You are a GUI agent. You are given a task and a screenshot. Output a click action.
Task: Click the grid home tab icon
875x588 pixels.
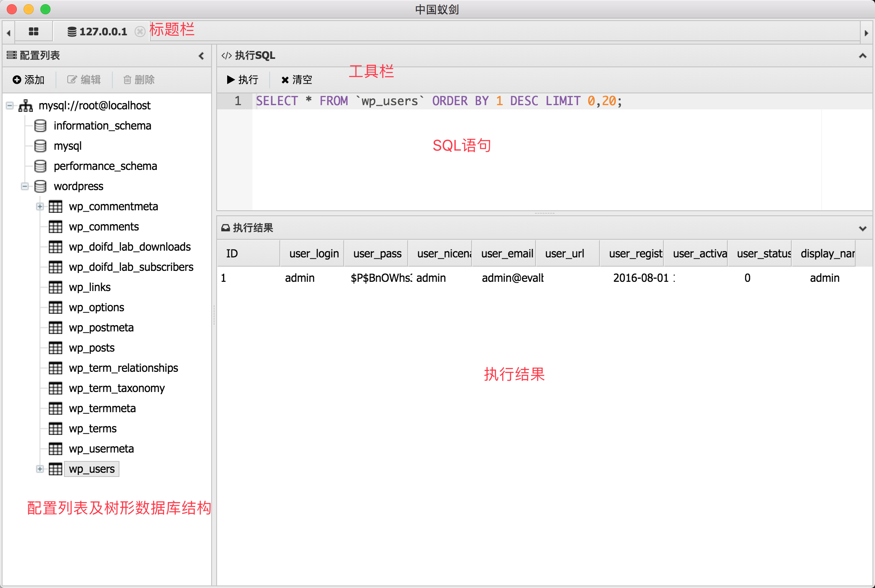pyautogui.click(x=34, y=32)
